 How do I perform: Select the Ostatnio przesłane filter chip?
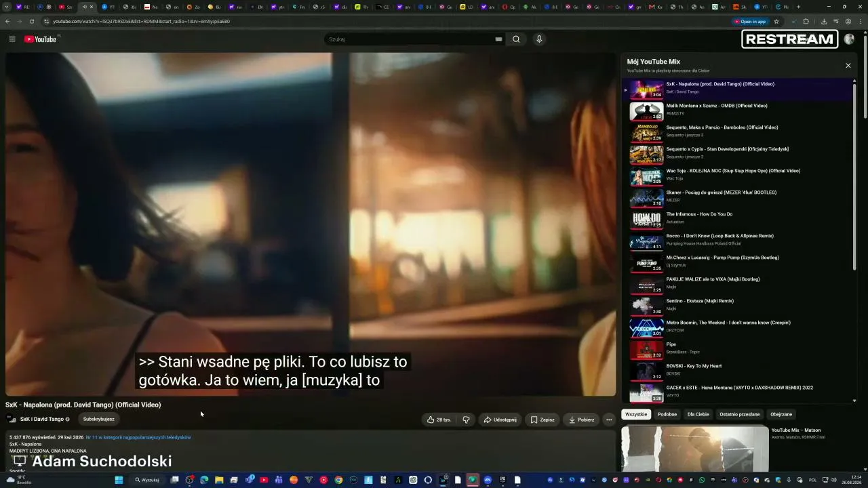(740, 414)
